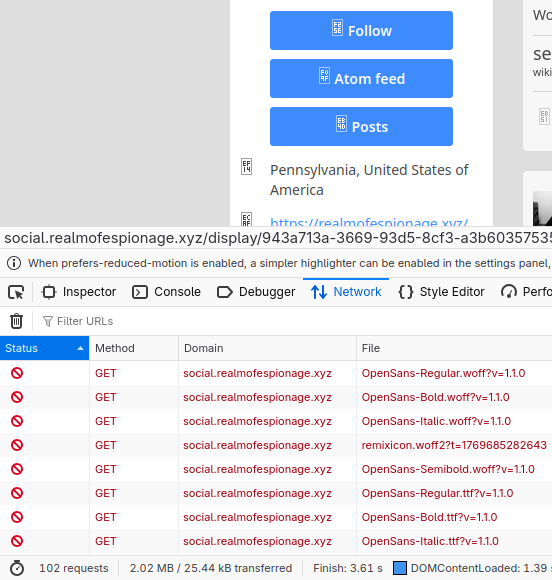Select the Network tab

346,292
